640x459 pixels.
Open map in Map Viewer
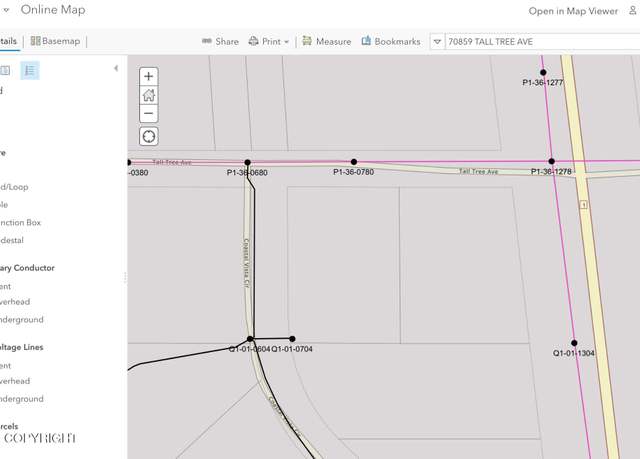point(573,11)
